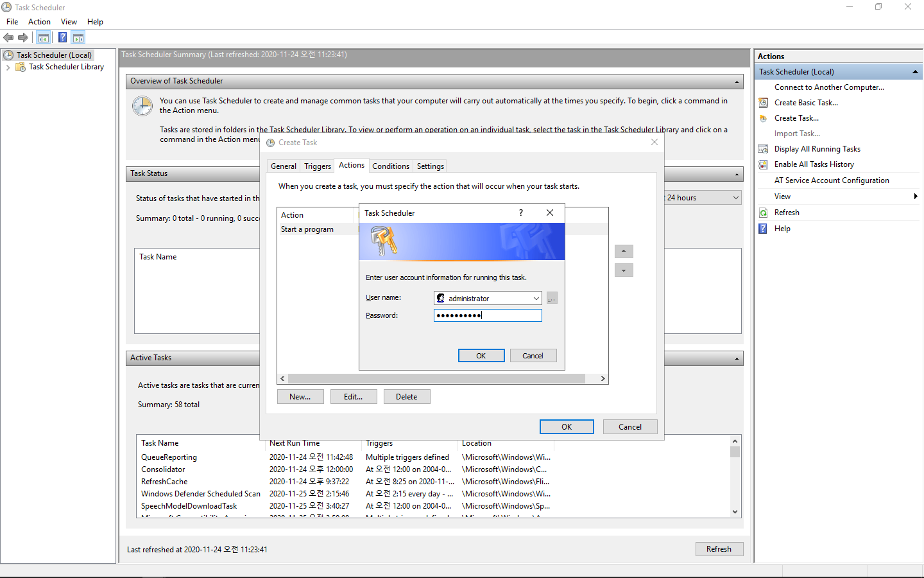
Task: Click the Forward arrow toolbar icon
Action: point(23,37)
